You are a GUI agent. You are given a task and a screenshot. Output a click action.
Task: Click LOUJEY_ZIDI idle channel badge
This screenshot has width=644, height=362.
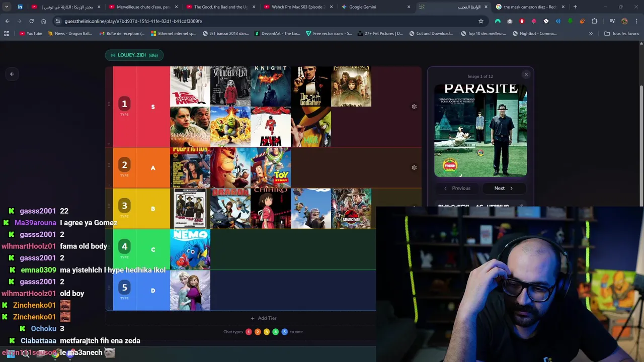[x=134, y=55]
